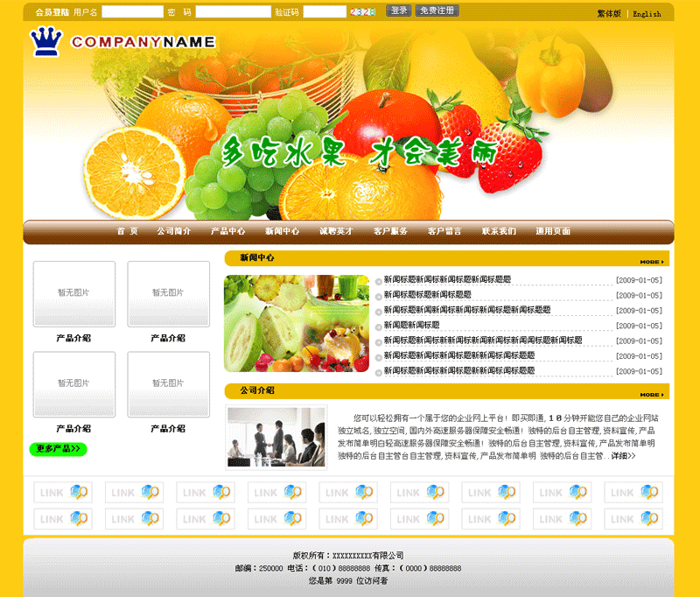Click the crown logo icon

tap(46, 41)
